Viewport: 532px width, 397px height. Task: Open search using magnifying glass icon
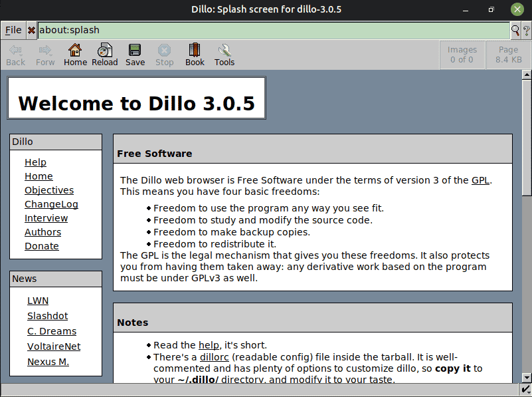click(x=515, y=30)
